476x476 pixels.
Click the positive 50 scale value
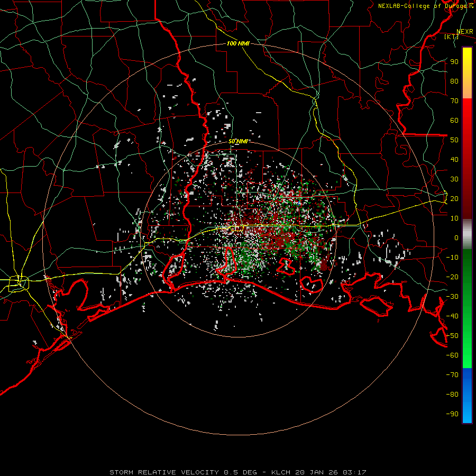454,140
